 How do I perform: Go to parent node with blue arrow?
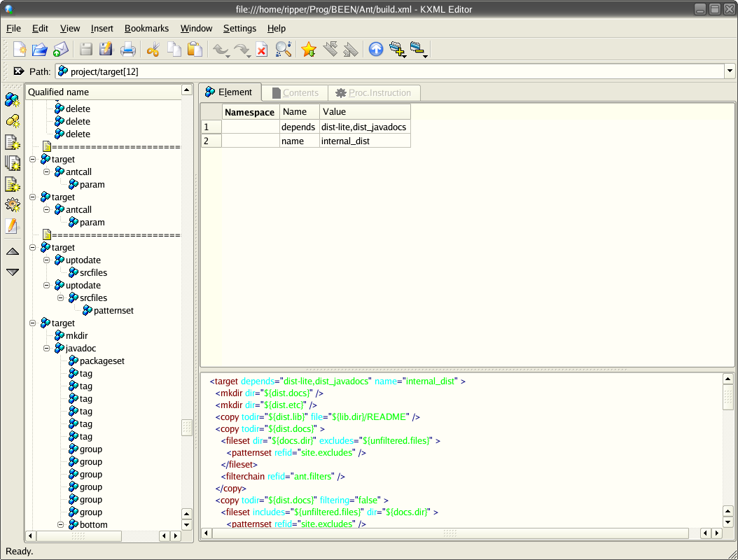376,50
